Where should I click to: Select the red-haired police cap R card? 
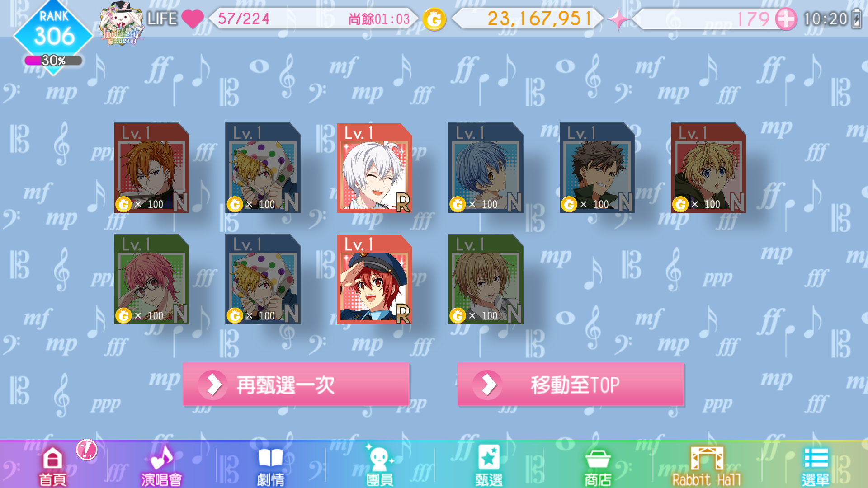(x=374, y=279)
